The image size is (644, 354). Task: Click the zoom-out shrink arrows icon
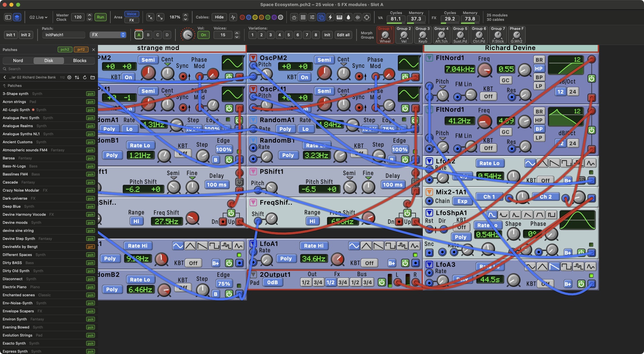click(150, 17)
